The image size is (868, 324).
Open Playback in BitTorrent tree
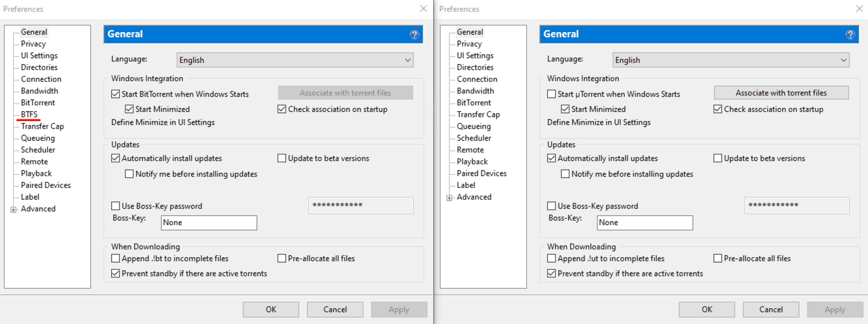[x=36, y=174]
